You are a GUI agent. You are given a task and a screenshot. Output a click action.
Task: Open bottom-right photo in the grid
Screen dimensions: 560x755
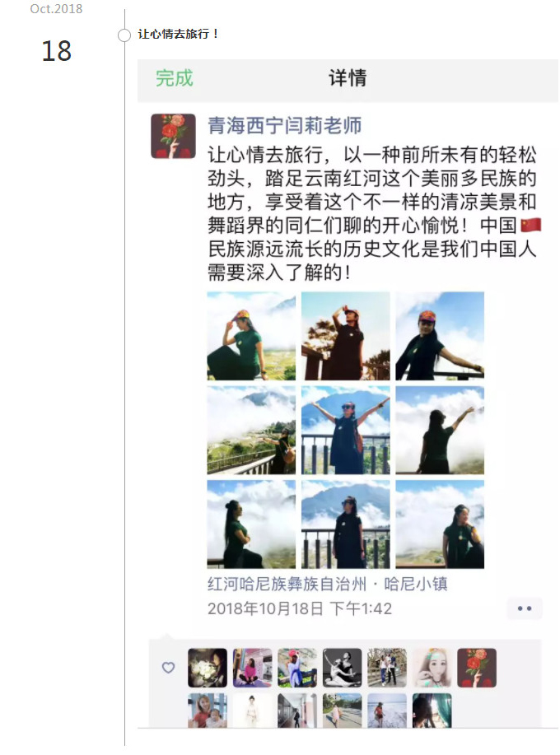(440, 524)
